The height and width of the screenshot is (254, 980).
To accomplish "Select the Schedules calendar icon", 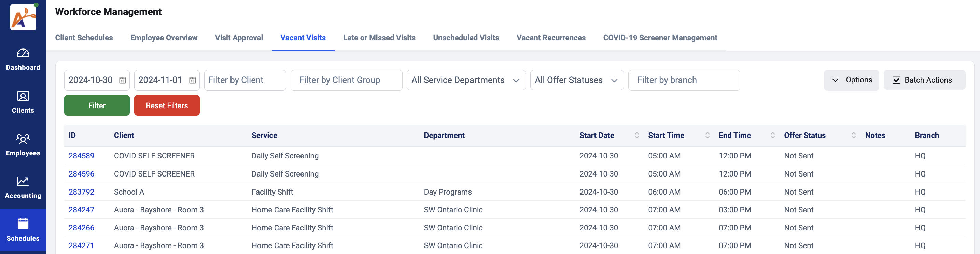I will tap(23, 224).
